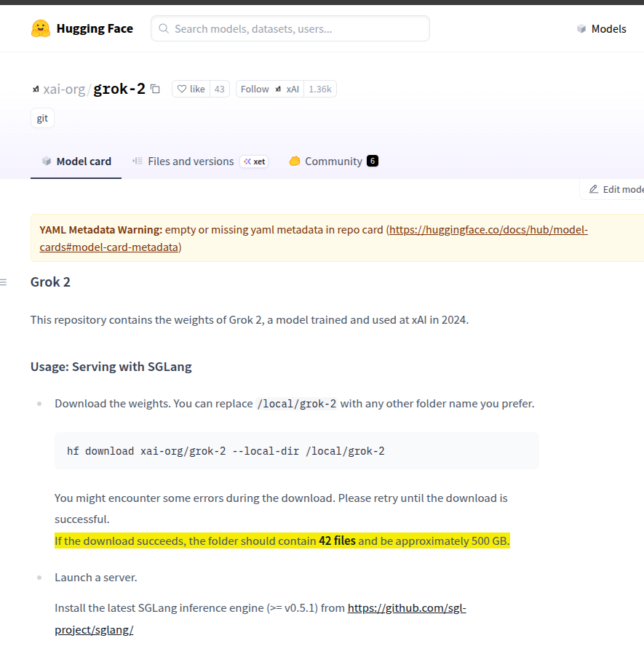Screen dimensions: 644x646
Task: Select the git tag
Action: point(42,119)
